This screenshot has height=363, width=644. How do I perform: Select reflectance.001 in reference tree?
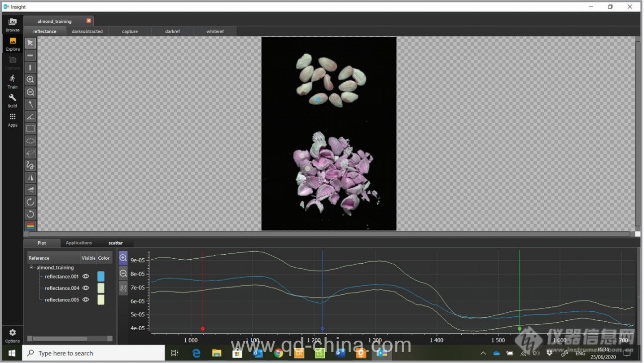62,277
